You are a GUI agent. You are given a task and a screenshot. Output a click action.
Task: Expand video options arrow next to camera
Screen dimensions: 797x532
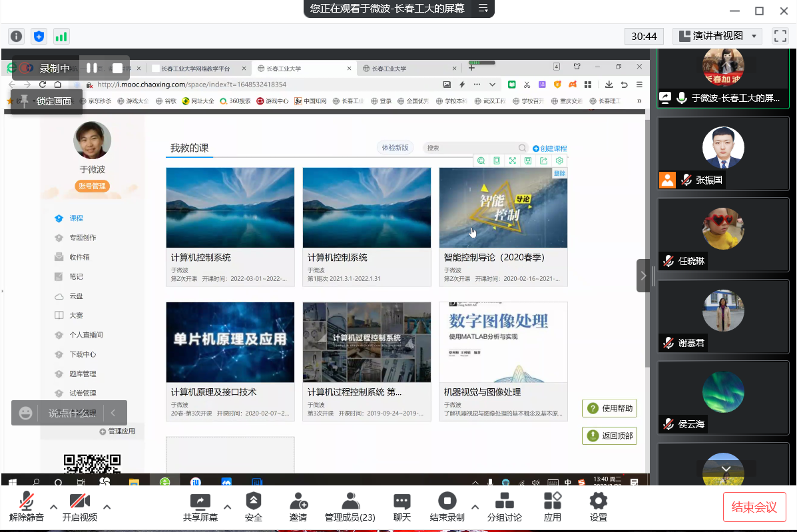[x=107, y=507]
